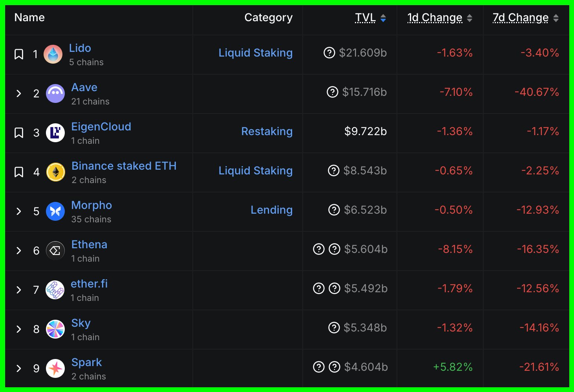Toggle bookmark for EigenCloud
This screenshot has height=392, width=574.
[19, 133]
